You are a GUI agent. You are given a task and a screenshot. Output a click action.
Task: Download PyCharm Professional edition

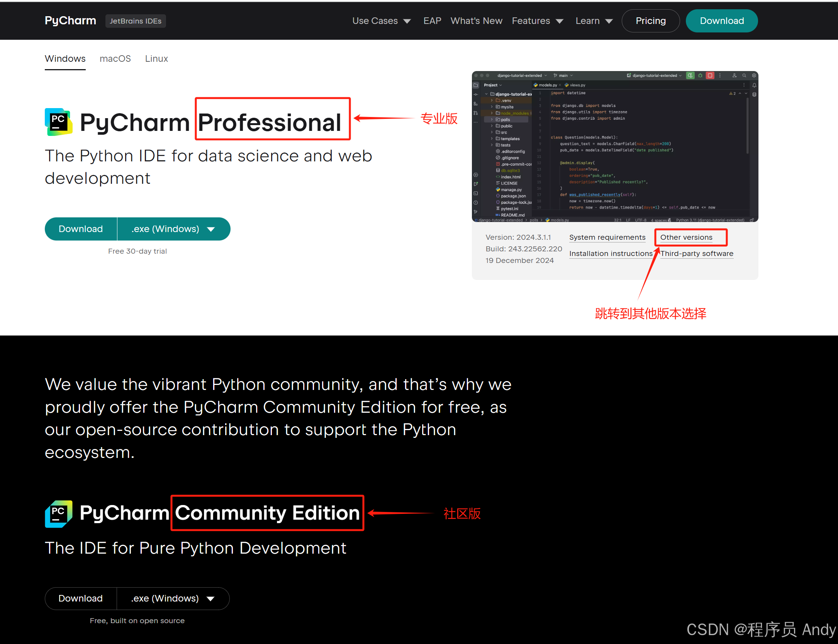coord(81,229)
